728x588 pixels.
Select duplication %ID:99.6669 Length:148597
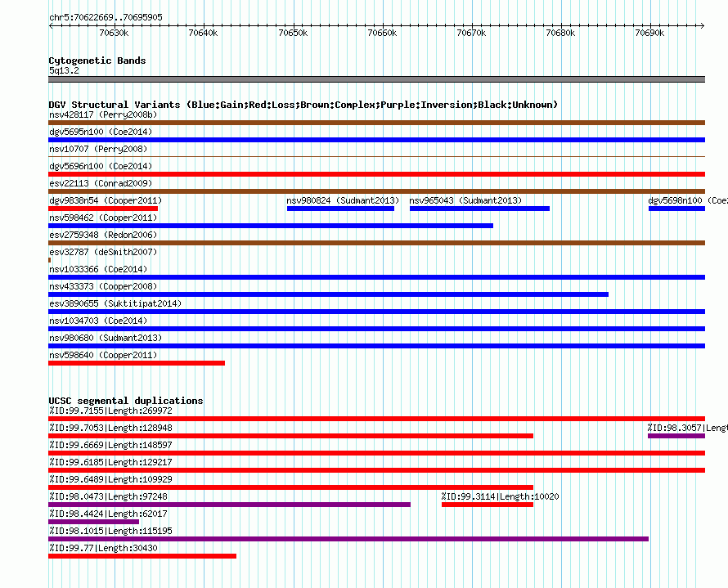(x=111, y=445)
